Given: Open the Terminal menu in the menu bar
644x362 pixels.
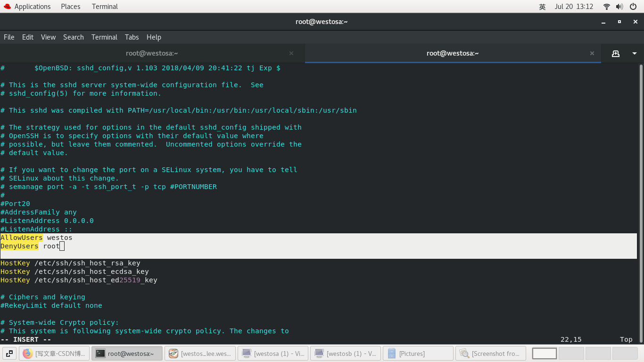Looking at the screenshot, I should tap(104, 37).
